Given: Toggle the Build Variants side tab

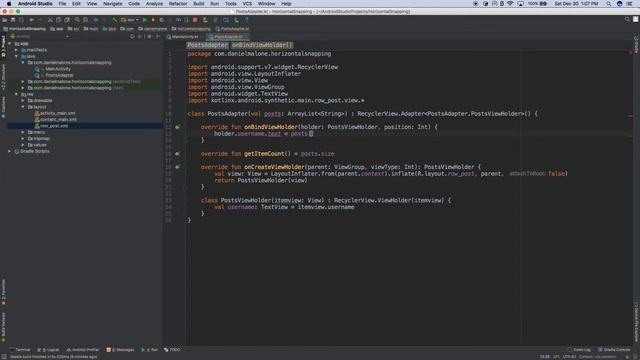Looking at the screenshot, I should pyautogui.click(x=3, y=327).
